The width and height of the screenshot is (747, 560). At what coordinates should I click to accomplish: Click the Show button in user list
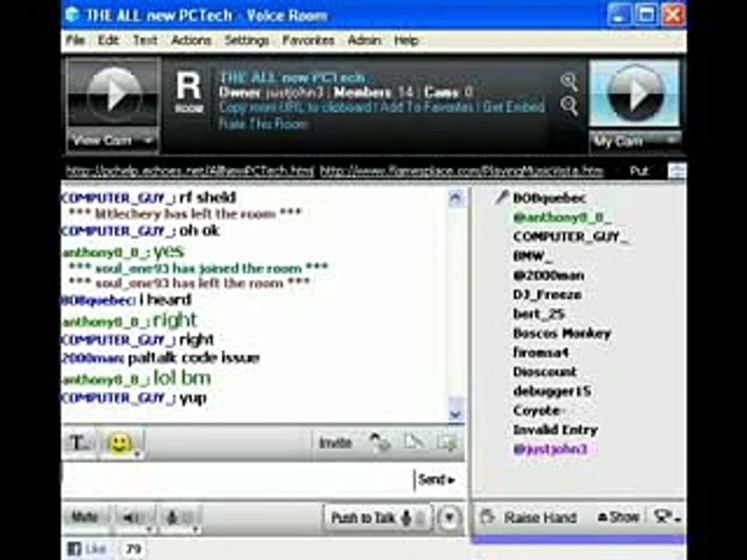point(618,516)
